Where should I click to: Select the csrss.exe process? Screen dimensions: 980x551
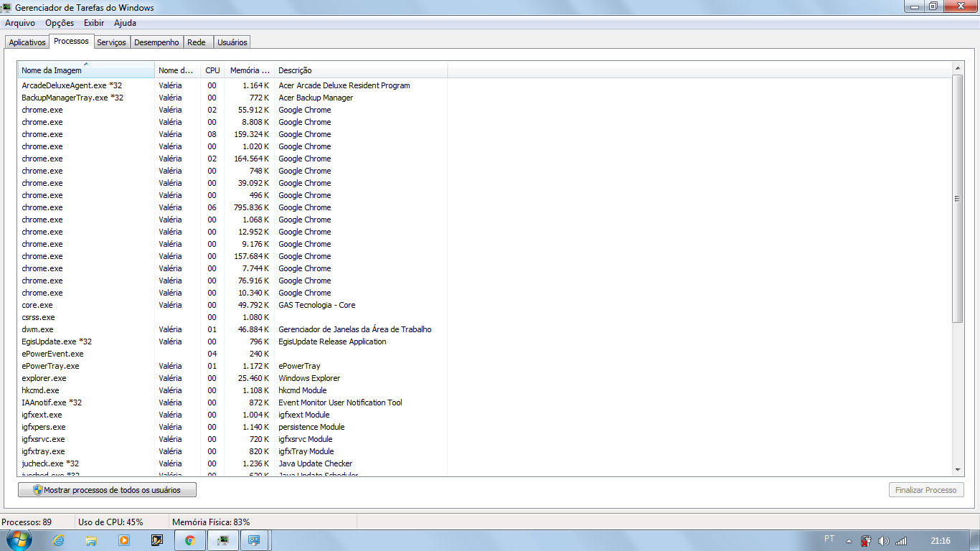233,317
